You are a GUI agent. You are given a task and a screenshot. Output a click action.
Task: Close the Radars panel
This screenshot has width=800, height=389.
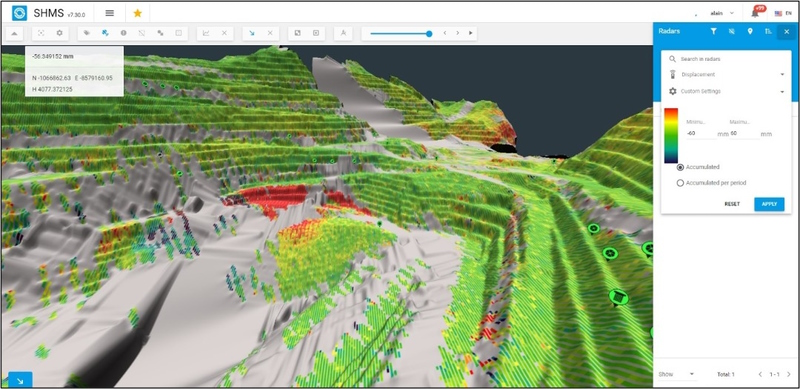(x=786, y=32)
